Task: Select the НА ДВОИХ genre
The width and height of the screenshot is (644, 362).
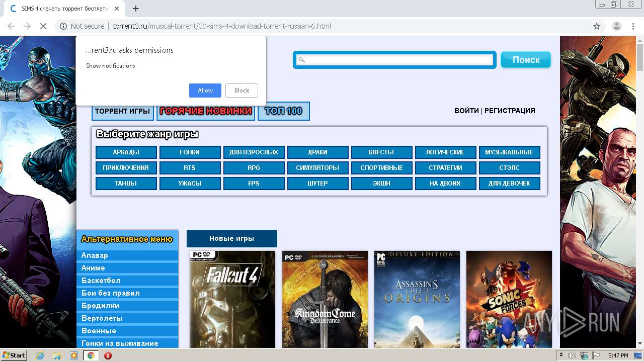Action: pyautogui.click(x=445, y=184)
